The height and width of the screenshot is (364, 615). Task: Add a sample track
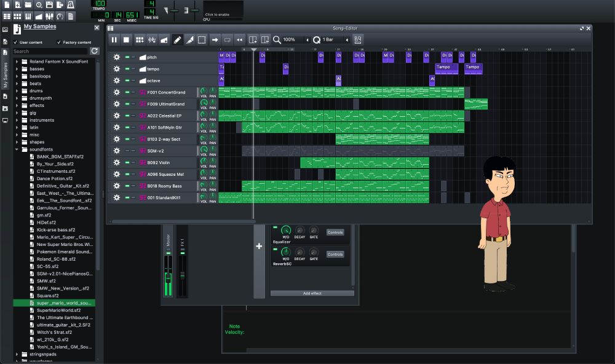click(152, 39)
